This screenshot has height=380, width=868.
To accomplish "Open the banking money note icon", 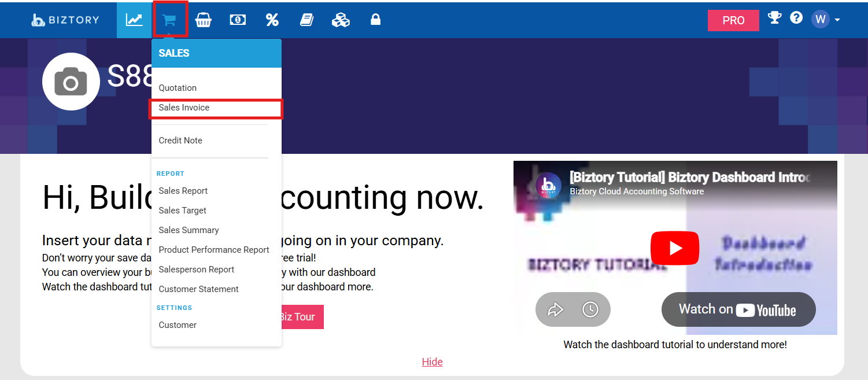I will tap(238, 20).
